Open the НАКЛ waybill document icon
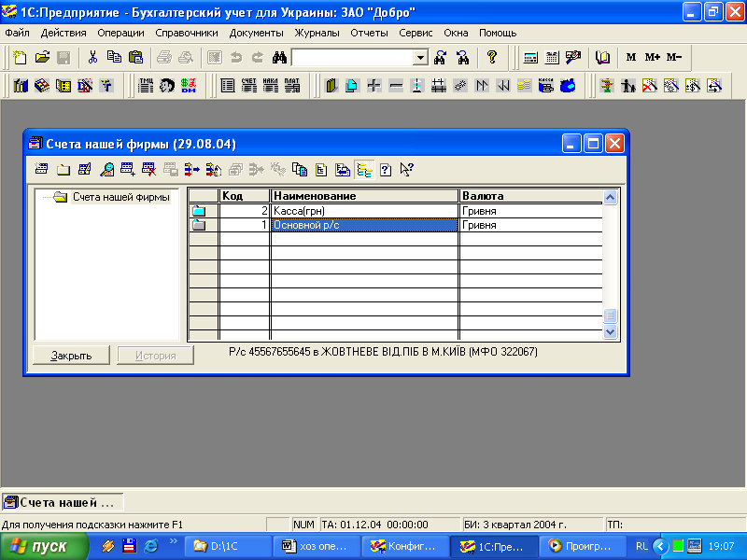 (270, 86)
